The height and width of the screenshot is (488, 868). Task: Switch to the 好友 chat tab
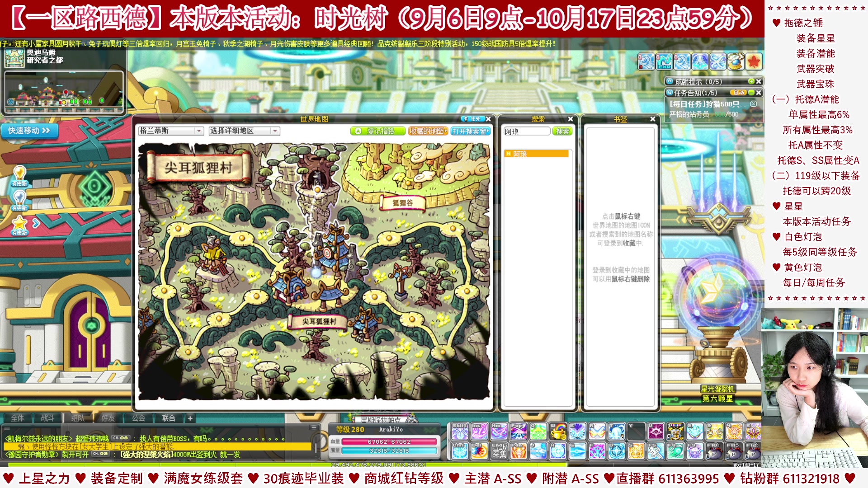[108, 418]
